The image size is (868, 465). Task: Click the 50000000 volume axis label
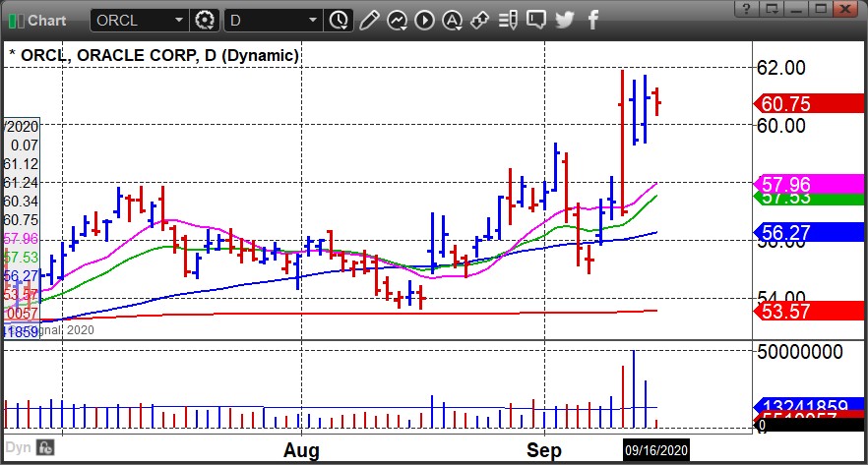point(800,352)
